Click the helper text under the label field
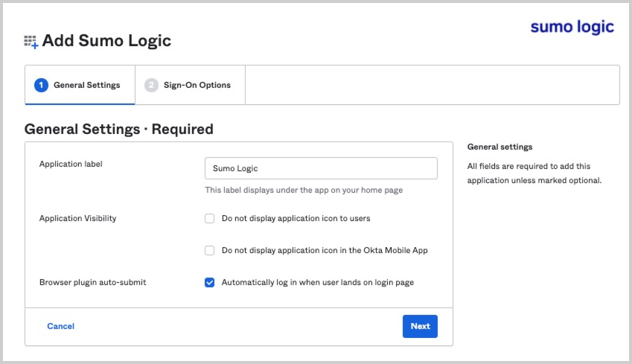This screenshot has width=632, height=364. pos(304,191)
